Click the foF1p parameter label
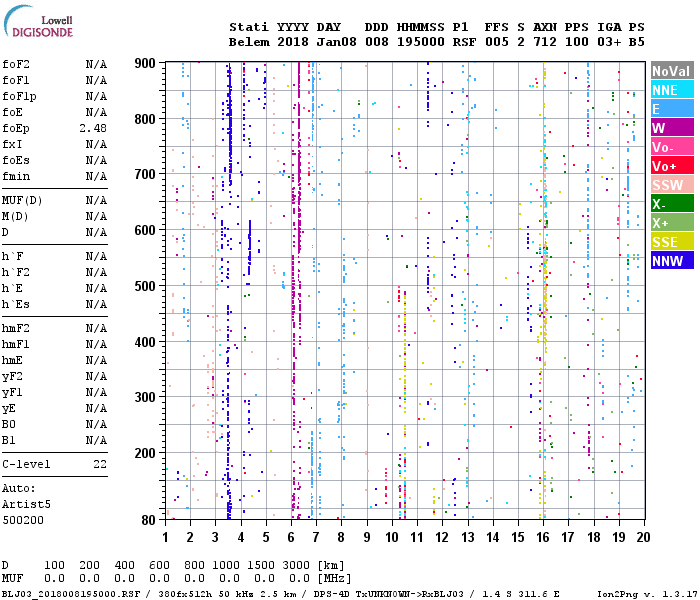Viewport: 700px width, 600px height. [19, 96]
